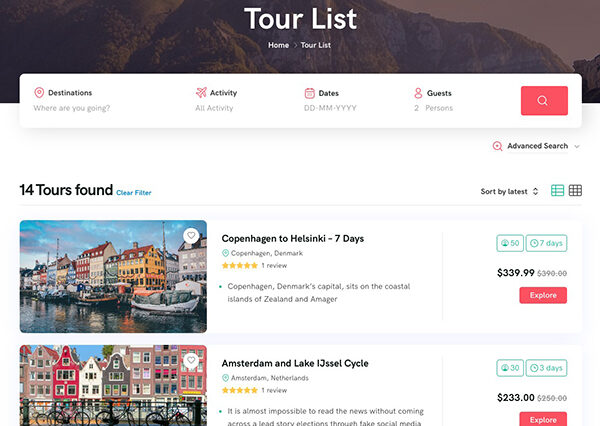Click Clear Filter link

(x=134, y=192)
